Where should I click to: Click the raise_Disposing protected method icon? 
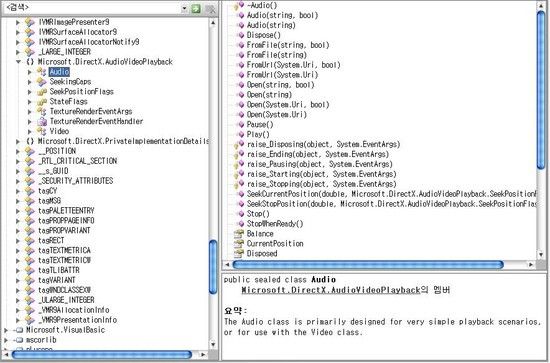tap(240, 144)
